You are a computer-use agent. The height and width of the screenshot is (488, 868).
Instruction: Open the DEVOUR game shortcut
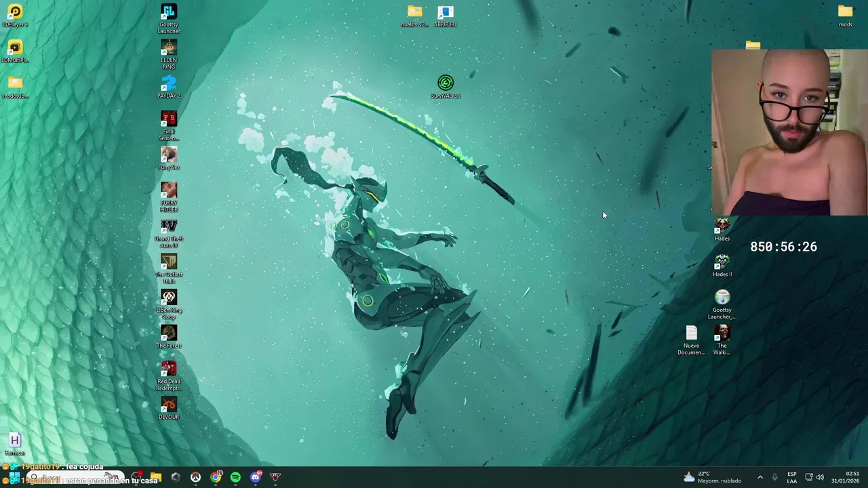point(169,409)
